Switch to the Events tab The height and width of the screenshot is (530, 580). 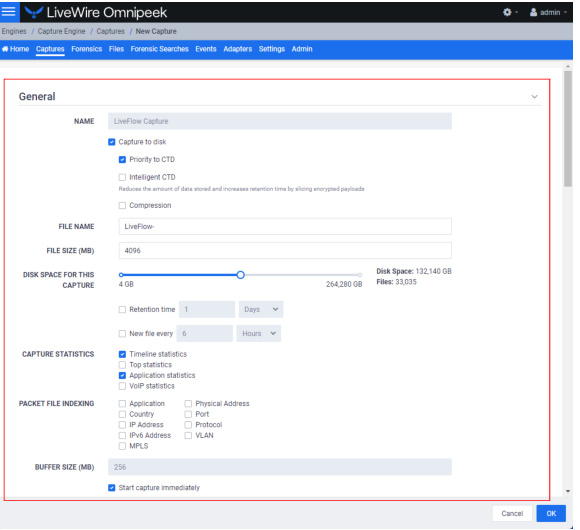coord(206,49)
